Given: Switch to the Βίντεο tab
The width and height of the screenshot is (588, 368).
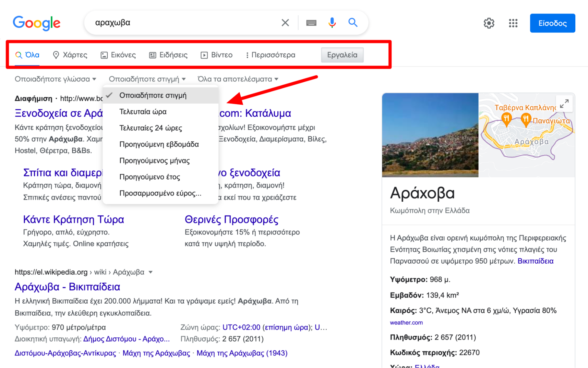Looking at the screenshot, I should (x=216, y=55).
